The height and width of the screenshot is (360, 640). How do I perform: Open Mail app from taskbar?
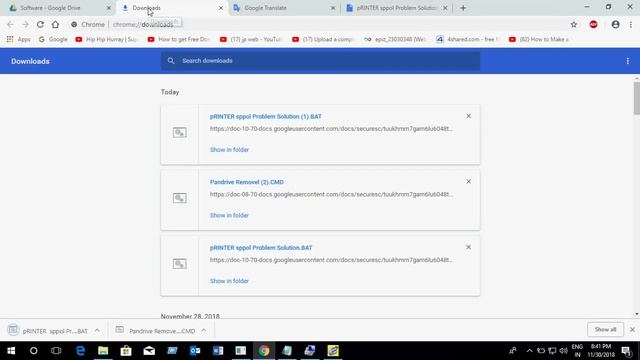point(149,351)
